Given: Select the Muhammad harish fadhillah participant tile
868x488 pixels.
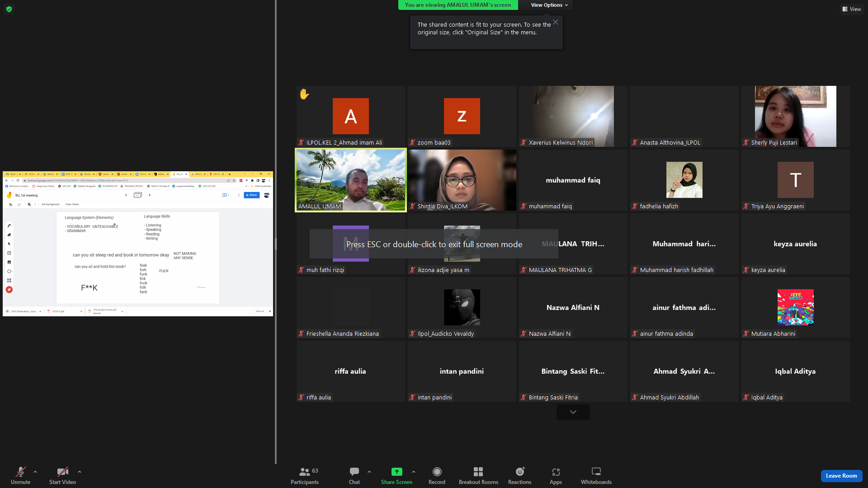Looking at the screenshot, I should (684, 244).
